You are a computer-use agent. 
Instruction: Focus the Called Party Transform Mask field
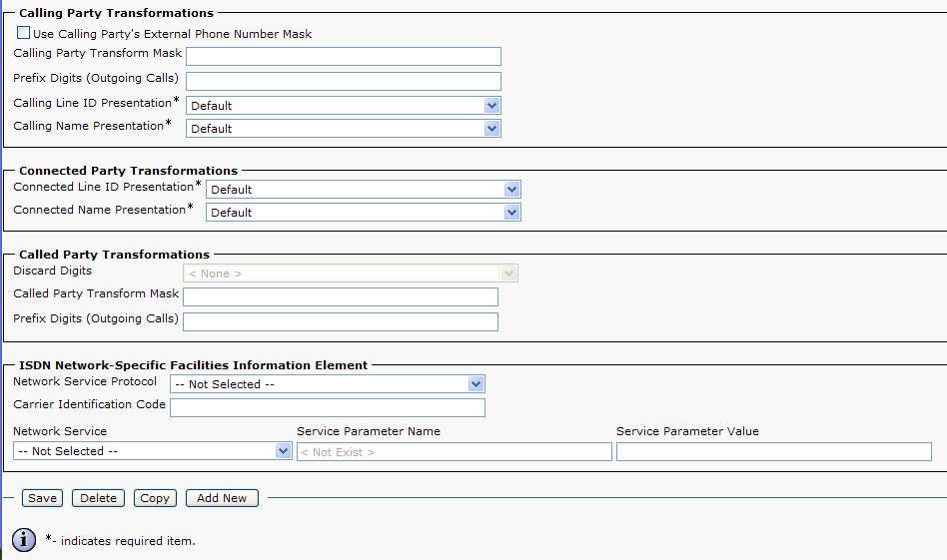pos(340,296)
